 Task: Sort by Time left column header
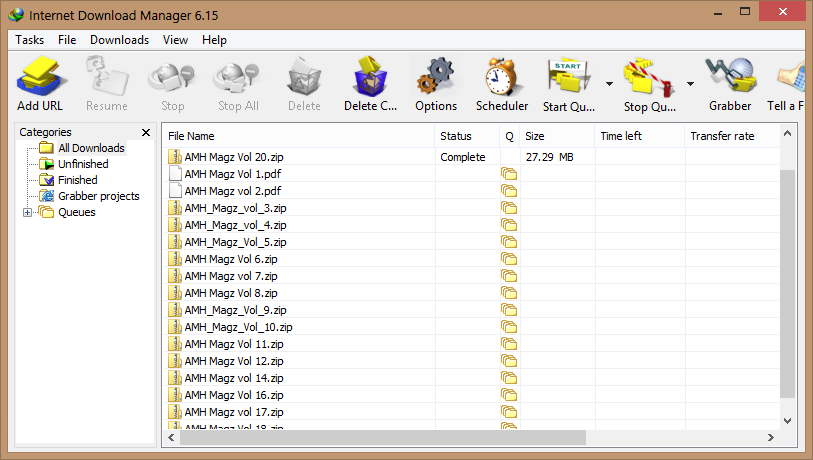[640, 136]
